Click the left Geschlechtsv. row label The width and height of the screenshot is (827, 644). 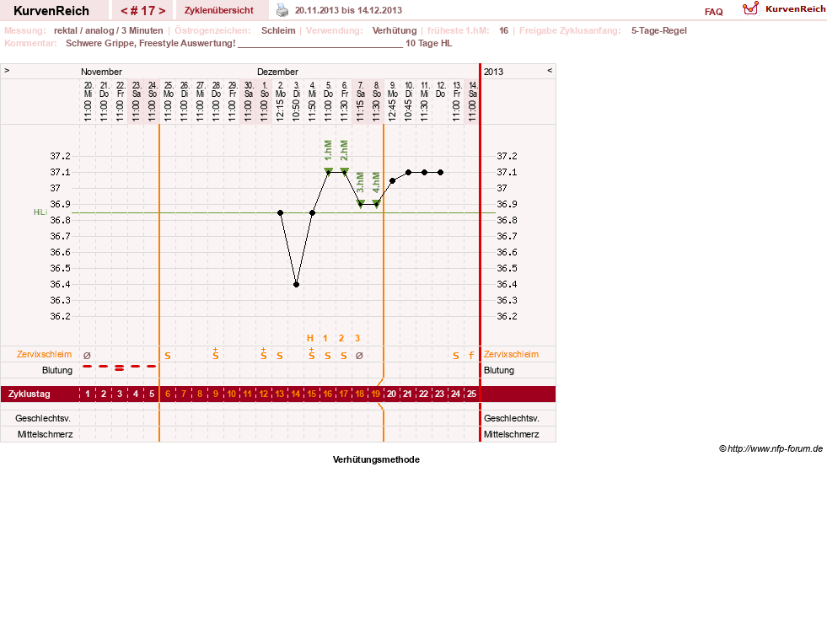(43, 418)
